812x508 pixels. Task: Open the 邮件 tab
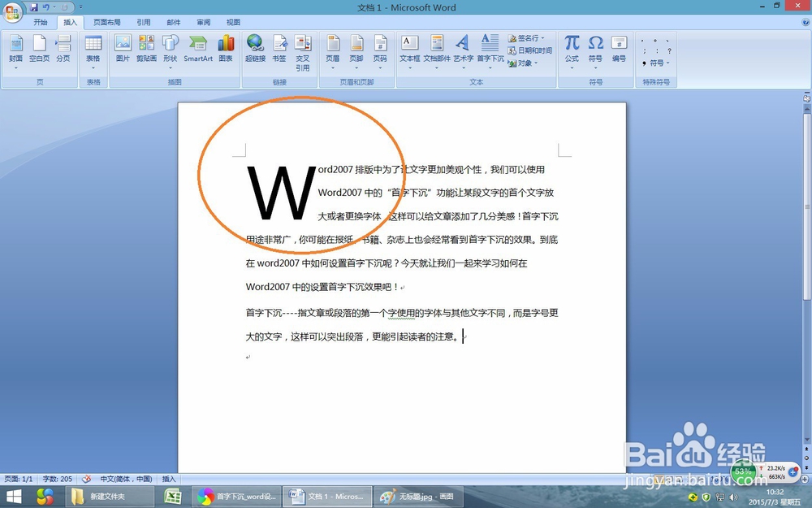174,22
